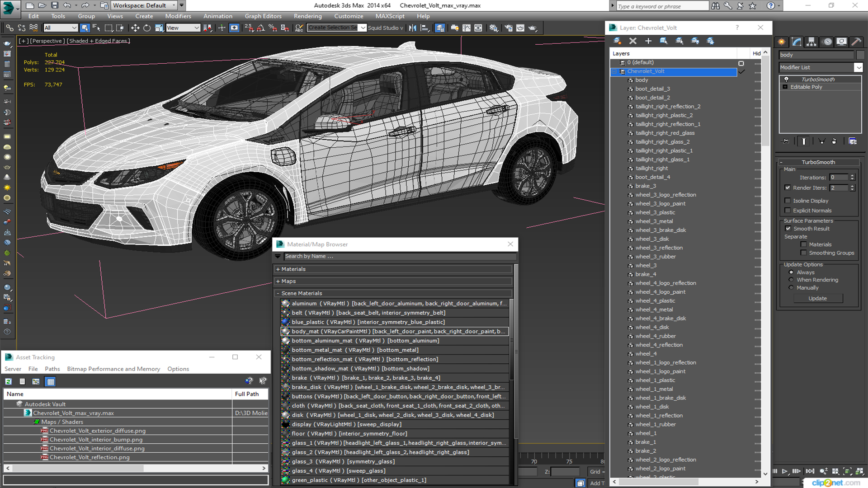Click Select Highlighted Objects and Layers icon

[664, 41]
